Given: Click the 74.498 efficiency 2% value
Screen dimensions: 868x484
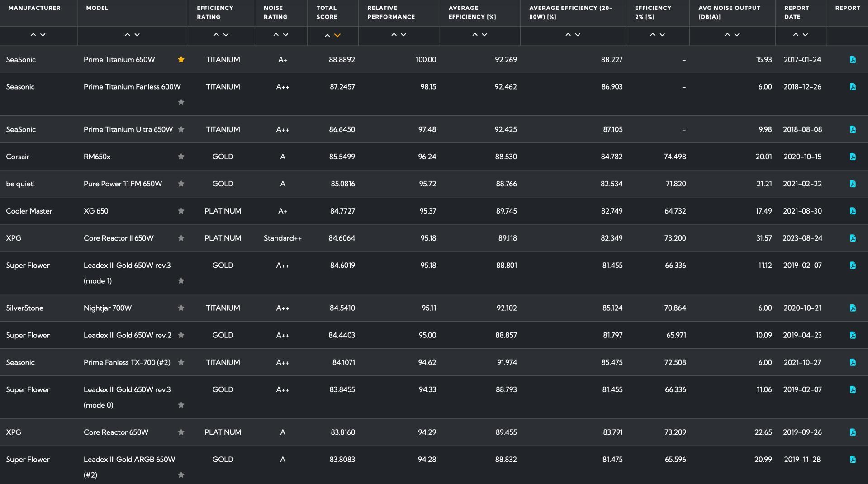Looking at the screenshot, I should pos(675,157).
